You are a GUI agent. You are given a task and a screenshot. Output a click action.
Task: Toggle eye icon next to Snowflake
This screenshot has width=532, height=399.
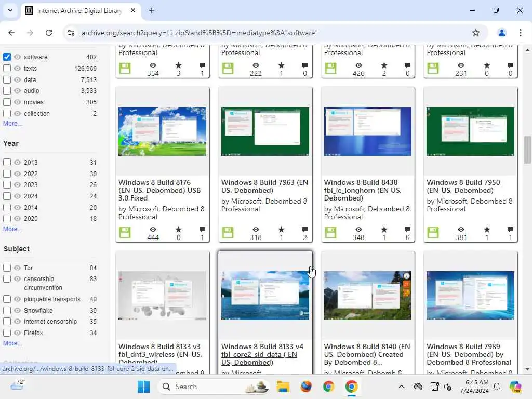(17, 311)
